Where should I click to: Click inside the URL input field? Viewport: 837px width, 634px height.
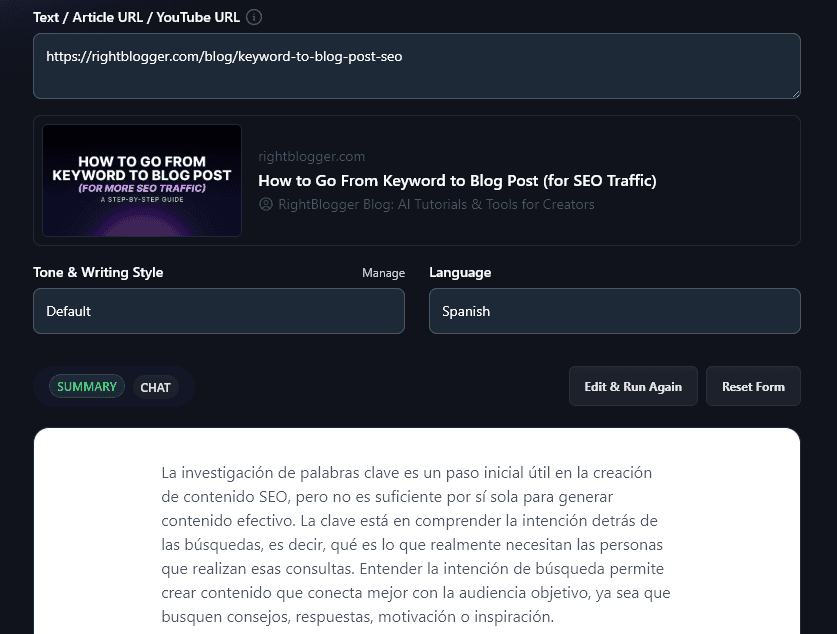[417, 67]
